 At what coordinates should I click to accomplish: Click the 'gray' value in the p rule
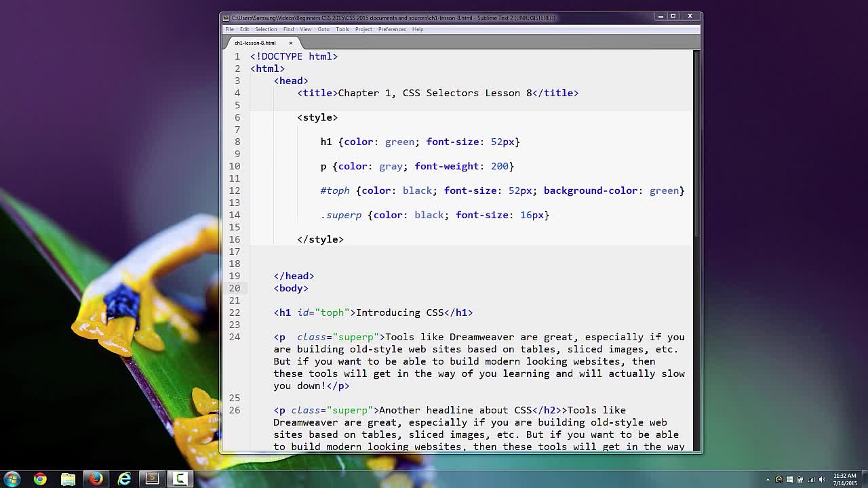click(x=391, y=166)
